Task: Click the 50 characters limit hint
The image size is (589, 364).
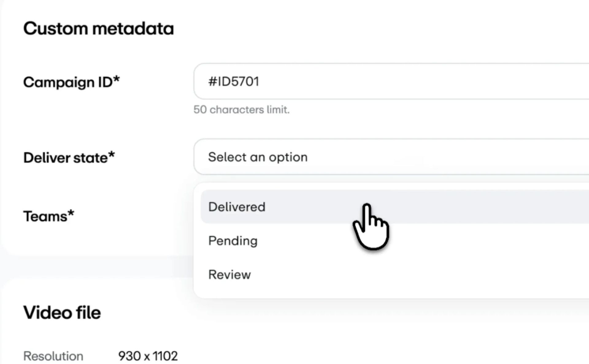Action: [241, 110]
